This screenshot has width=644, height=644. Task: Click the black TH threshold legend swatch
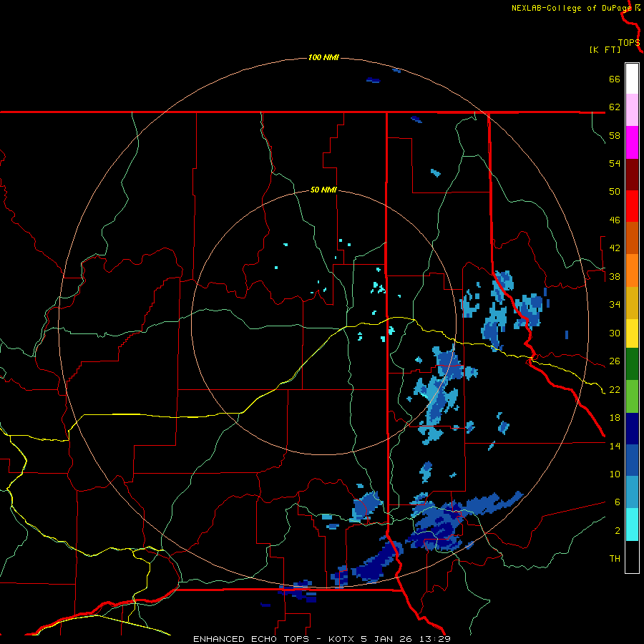click(x=632, y=557)
